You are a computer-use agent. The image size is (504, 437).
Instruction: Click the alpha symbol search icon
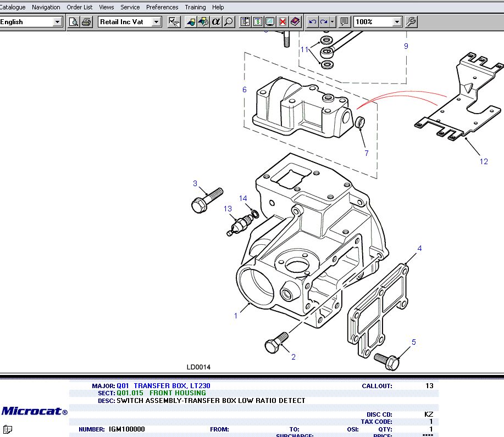tap(216, 22)
